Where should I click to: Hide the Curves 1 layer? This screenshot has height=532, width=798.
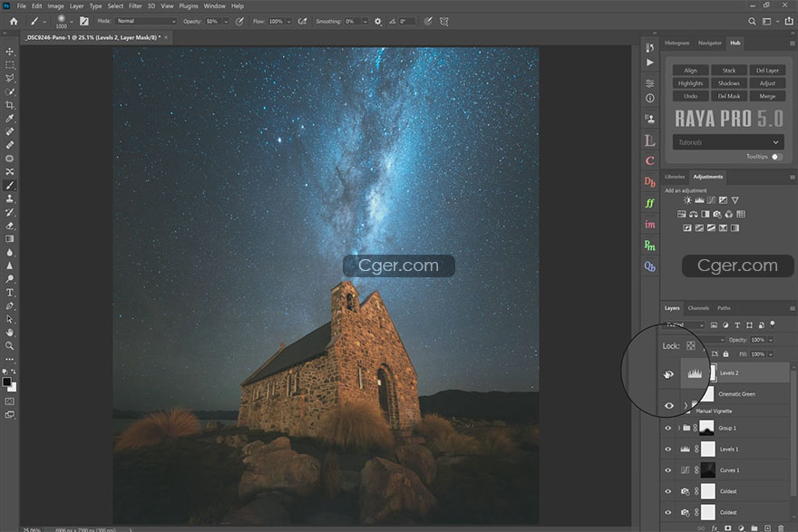(x=668, y=470)
